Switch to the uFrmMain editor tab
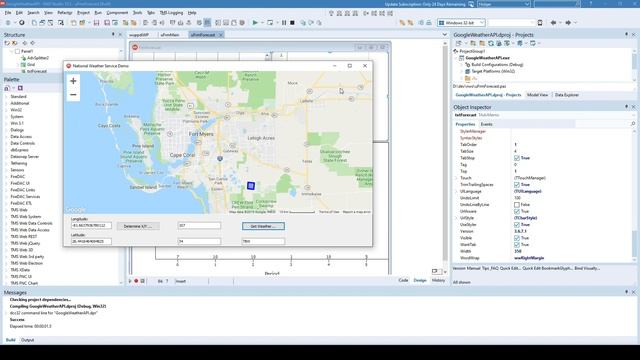The height and width of the screenshot is (360, 640). coord(170,35)
